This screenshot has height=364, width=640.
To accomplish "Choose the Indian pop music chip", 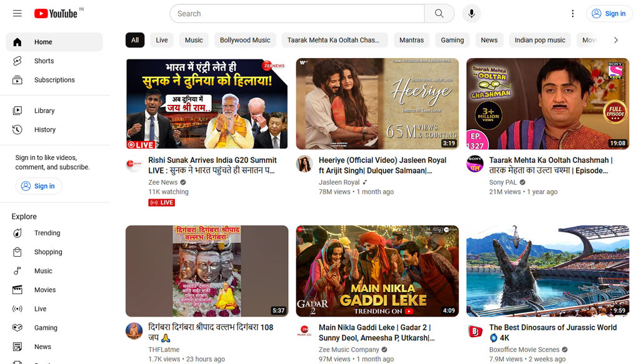I will tap(540, 40).
